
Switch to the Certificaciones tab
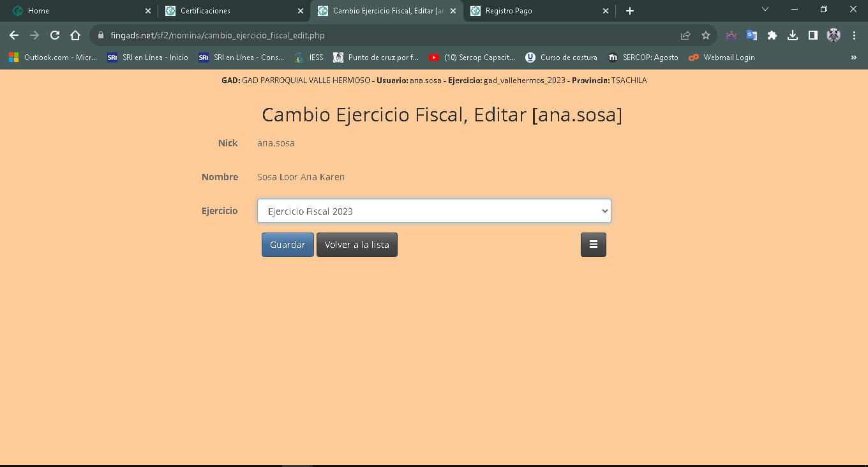tap(230, 11)
